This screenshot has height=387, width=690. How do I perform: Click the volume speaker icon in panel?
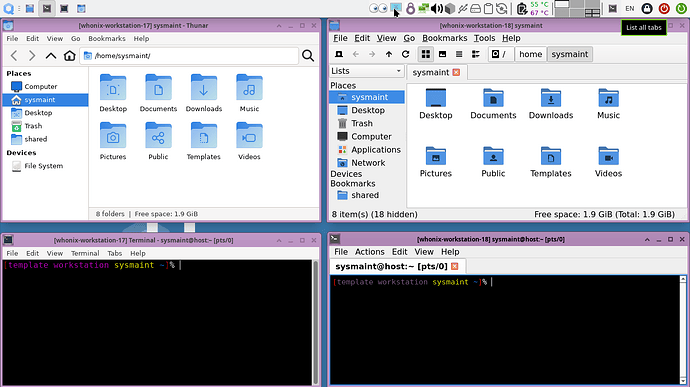tap(437, 8)
